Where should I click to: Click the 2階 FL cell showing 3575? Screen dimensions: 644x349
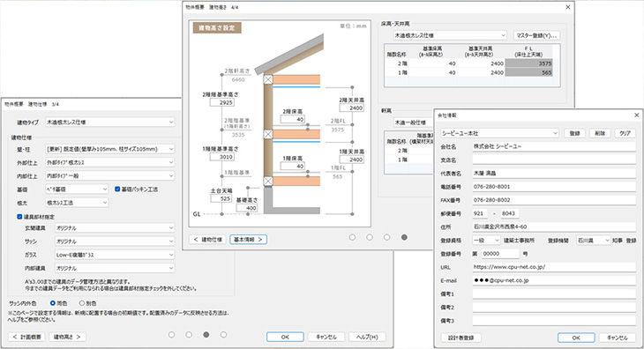(x=528, y=63)
